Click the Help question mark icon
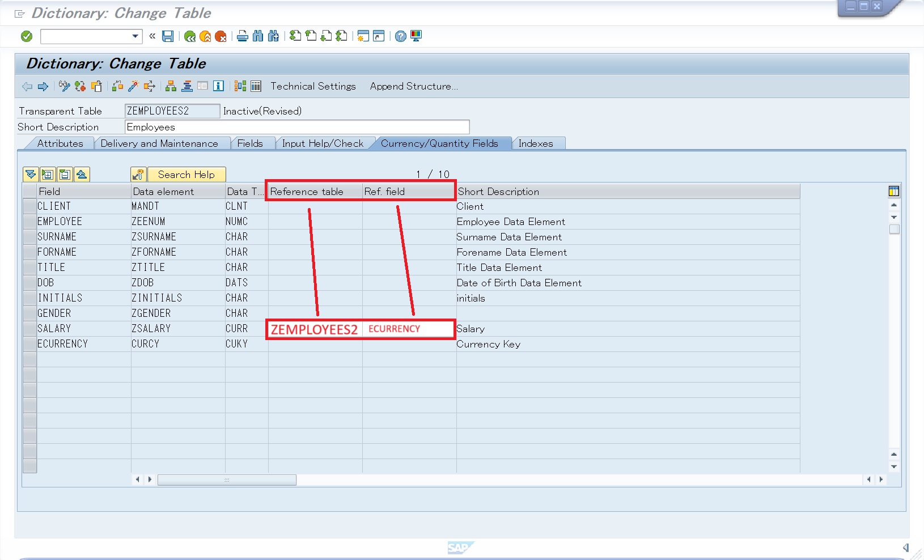924x560 pixels. tap(401, 36)
